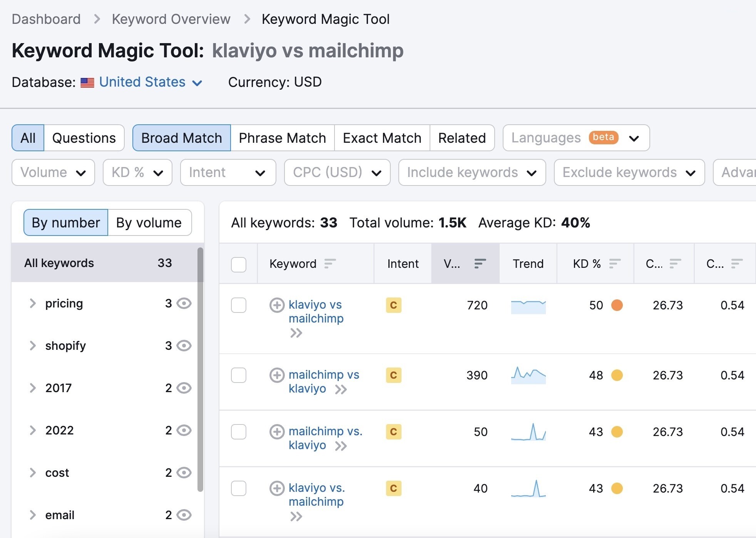Viewport: 756px width, 538px height.
Task: Open the 'mailchimp vs. klaviyo' keyword link
Action: [x=326, y=438]
